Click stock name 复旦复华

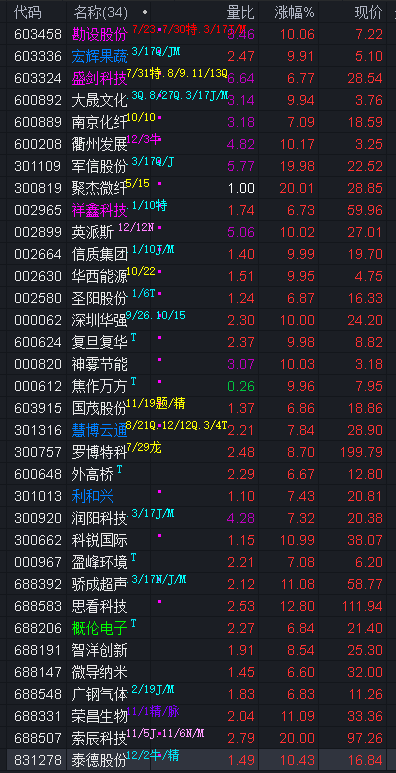(100, 342)
